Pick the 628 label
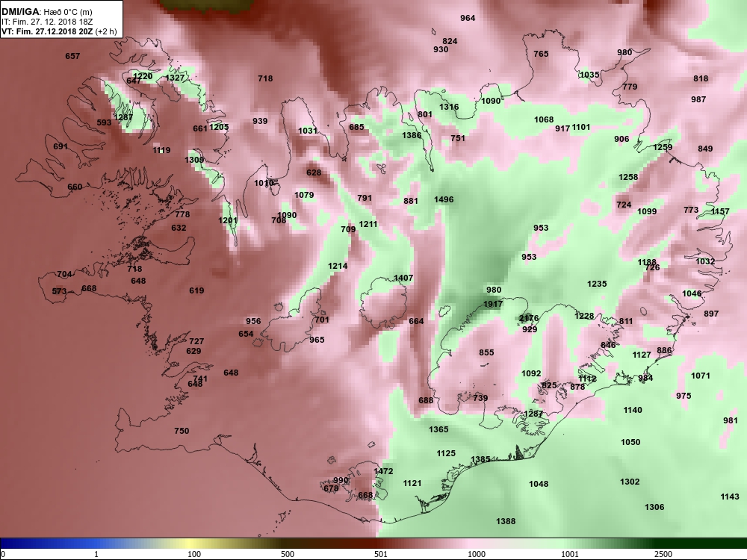 314,172
